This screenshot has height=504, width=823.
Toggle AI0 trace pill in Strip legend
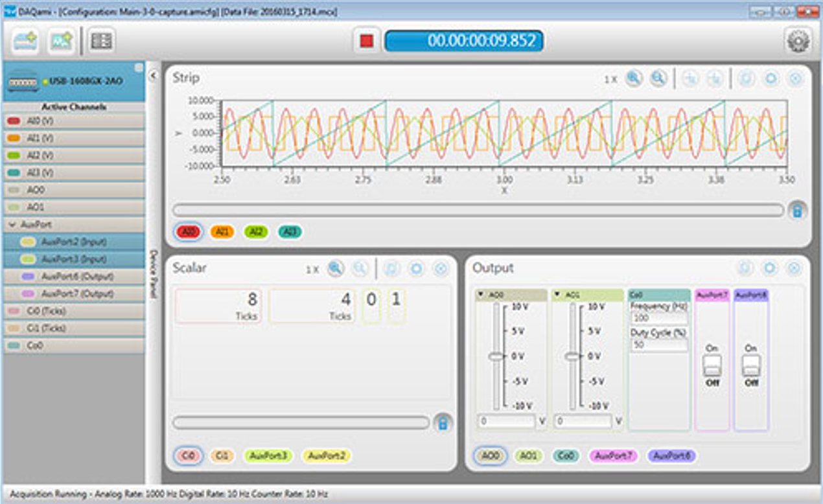coord(189,232)
